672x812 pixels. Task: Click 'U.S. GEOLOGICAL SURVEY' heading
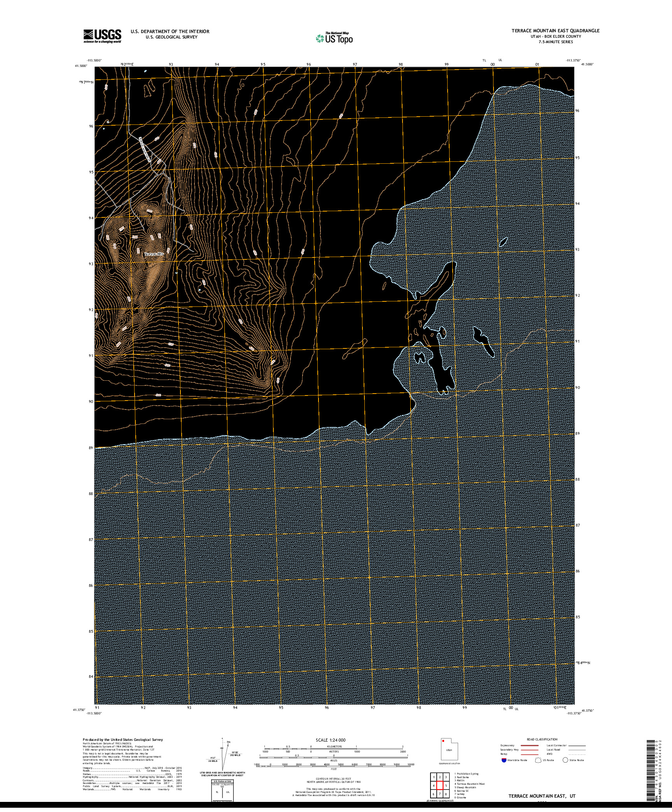pyautogui.click(x=171, y=37)
